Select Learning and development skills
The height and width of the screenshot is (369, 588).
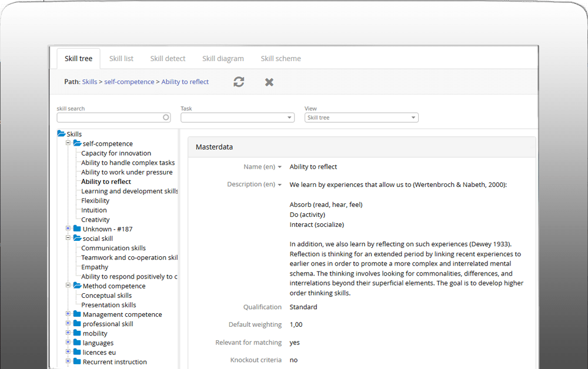click(129, 191)
